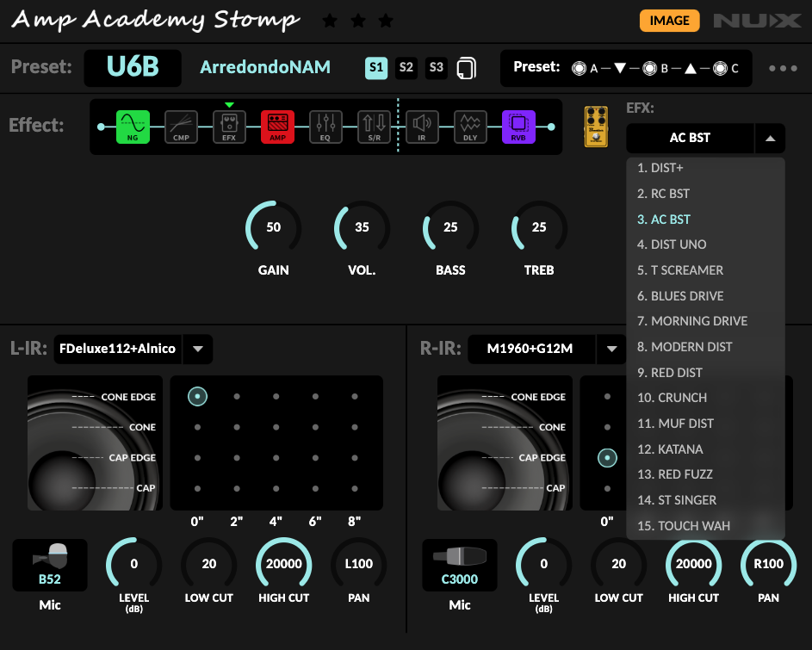Click the preset down triangle
This screenshot has width=812, height=650.
click(x=620, y=68)
